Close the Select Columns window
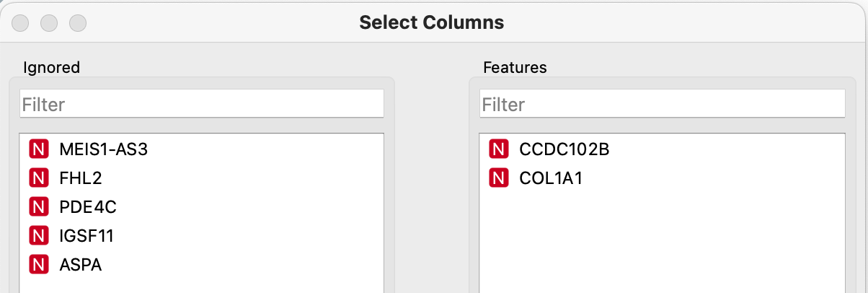 20,22
